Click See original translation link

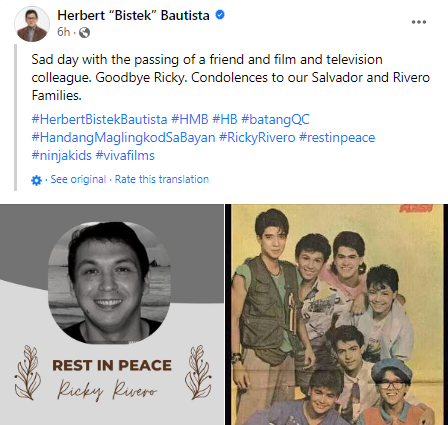(78, 179)
